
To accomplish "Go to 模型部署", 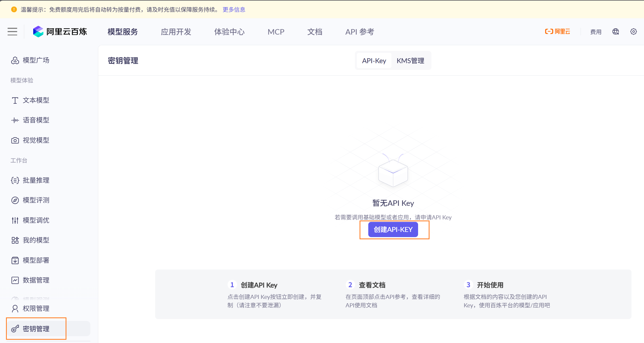I will click(36, 260).
